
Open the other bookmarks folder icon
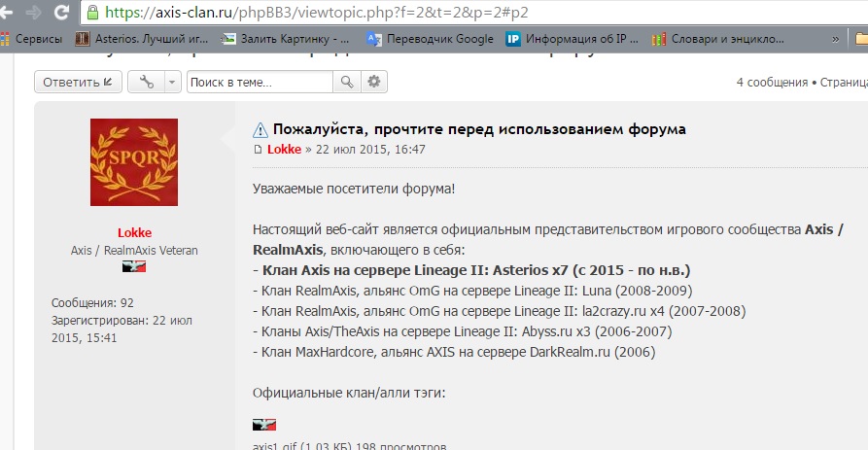click(x=861, y=39)
